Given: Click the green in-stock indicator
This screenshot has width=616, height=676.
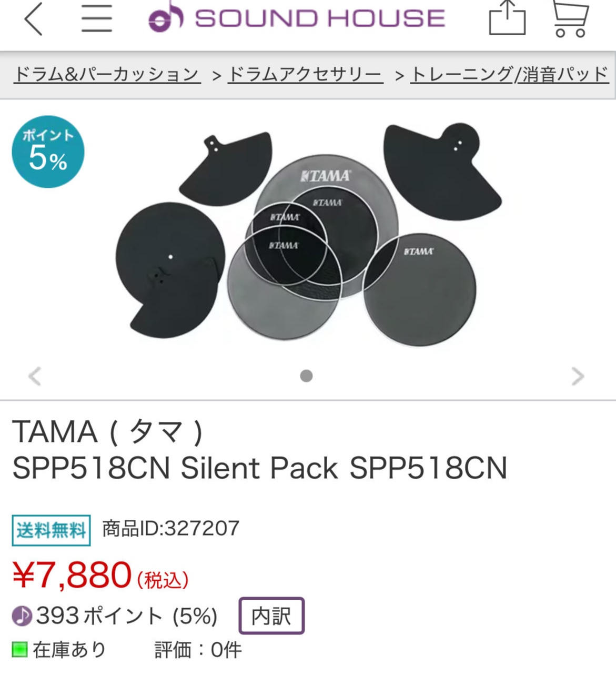Looking at the screenshot, I should [19, 650].
